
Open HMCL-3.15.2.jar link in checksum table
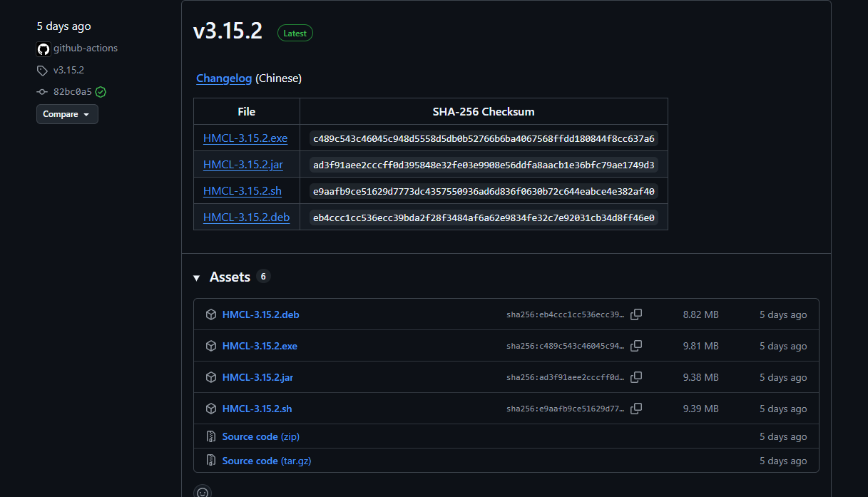[x=243, y=165]
